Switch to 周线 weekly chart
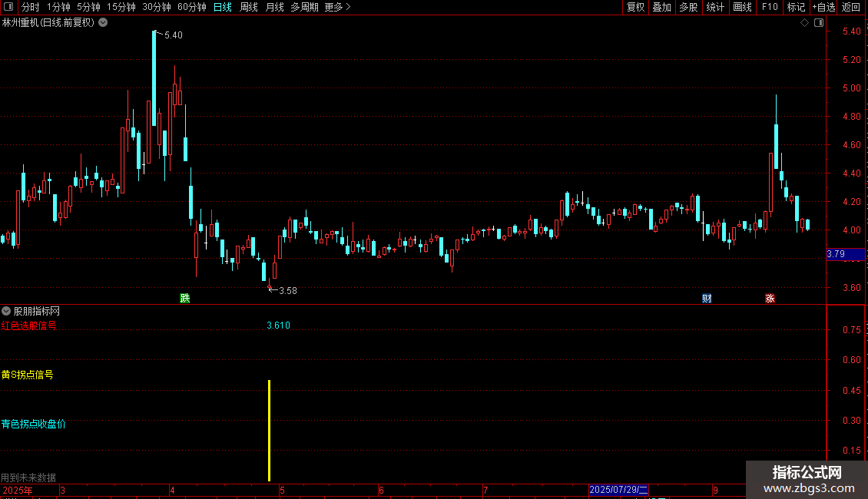The image size is (868, 499). pyautogui.click(x=249, y=7)
